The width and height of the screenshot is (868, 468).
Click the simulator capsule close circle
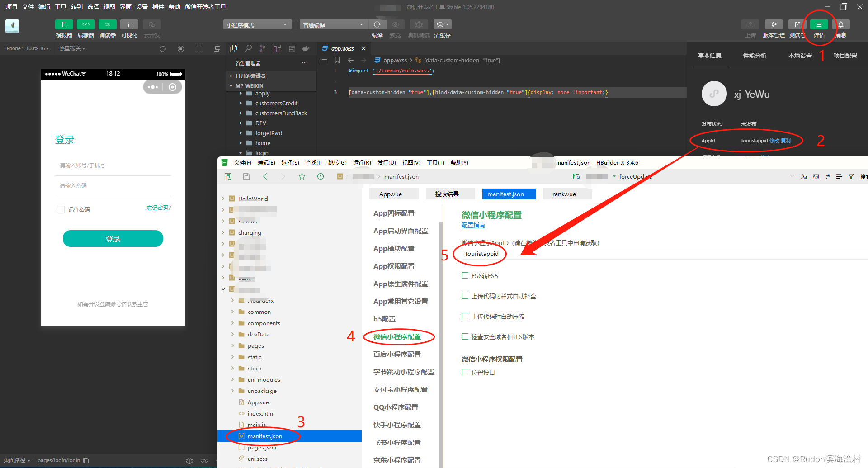(172, 87)
